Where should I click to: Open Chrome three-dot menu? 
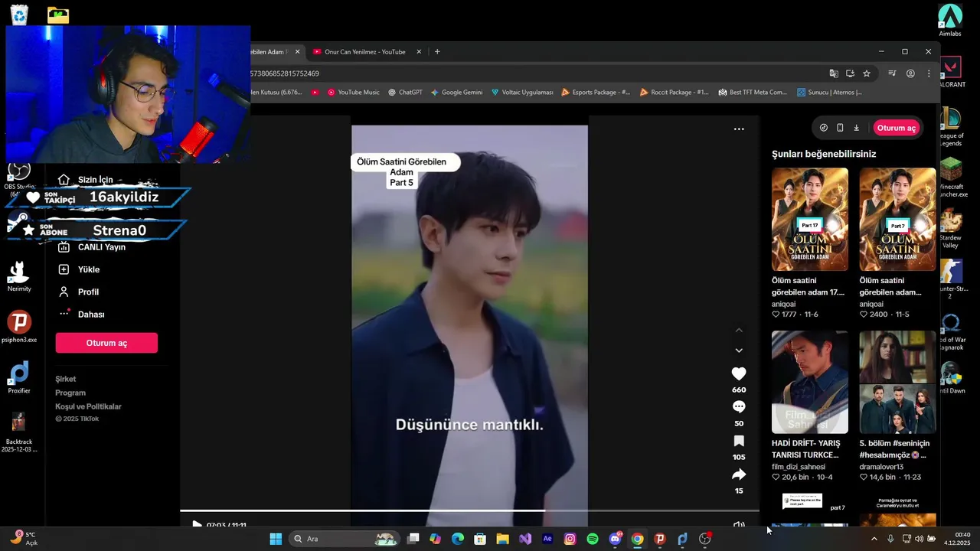click(929, 73)
